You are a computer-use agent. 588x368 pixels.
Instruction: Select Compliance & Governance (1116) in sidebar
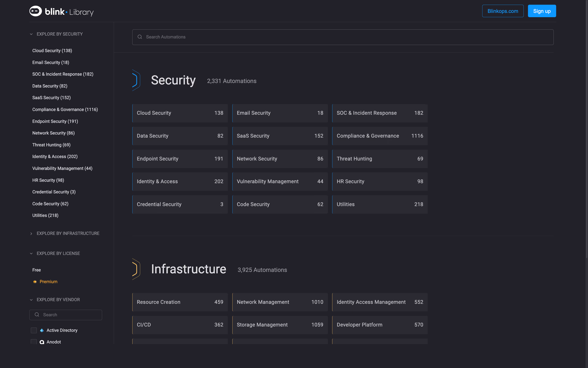(x=65, y=110)
